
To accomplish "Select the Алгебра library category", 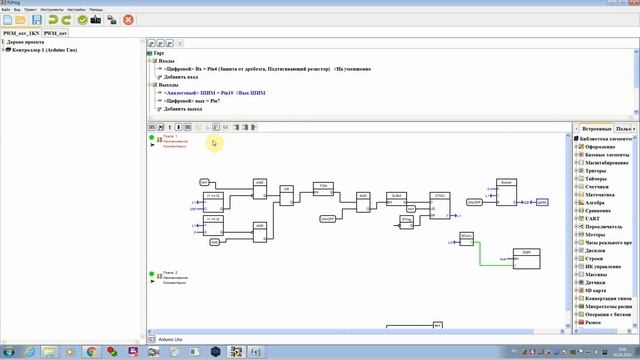I will [x=594, y=203].
